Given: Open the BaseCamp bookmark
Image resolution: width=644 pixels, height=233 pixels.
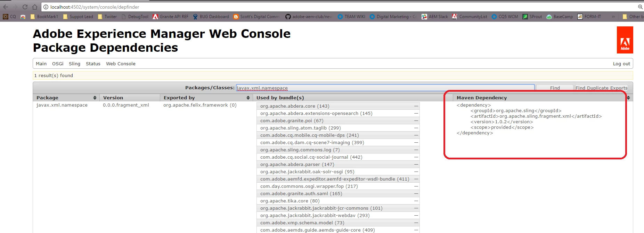Looking at the screenshot, I should tap(560, 17).
